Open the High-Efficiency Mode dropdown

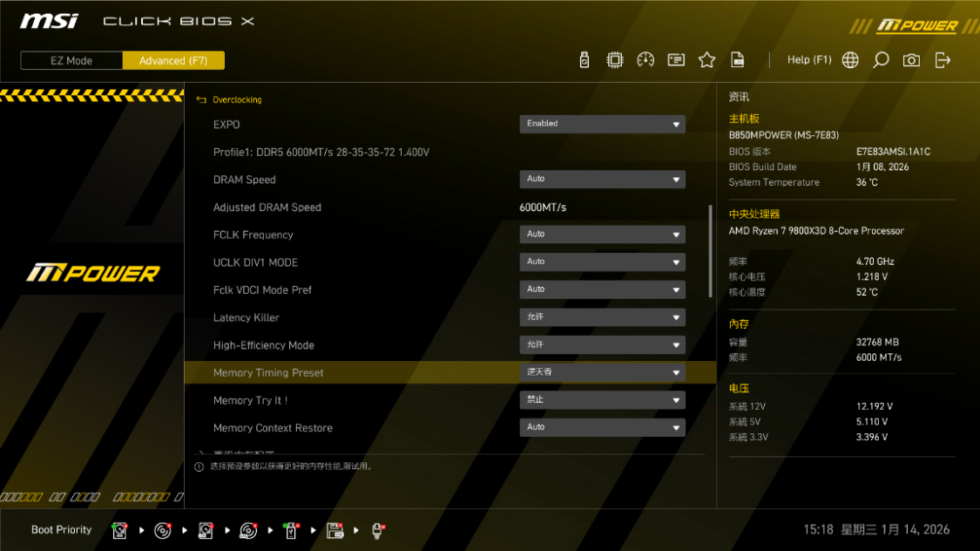click(603, 344)
